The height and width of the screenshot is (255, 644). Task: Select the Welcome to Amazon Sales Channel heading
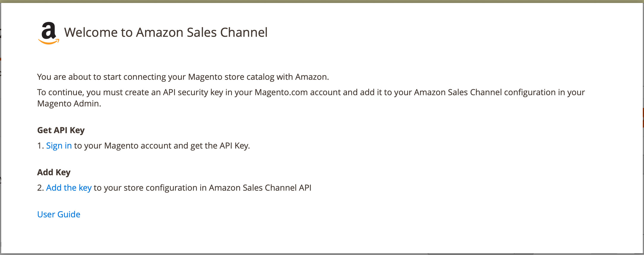(x=166, y=32)
